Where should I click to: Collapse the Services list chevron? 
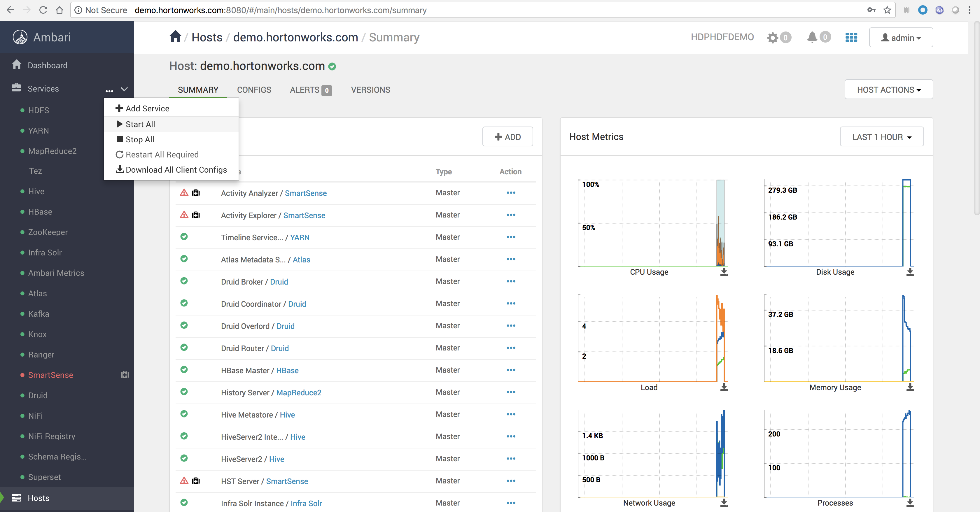pos(124,89)
